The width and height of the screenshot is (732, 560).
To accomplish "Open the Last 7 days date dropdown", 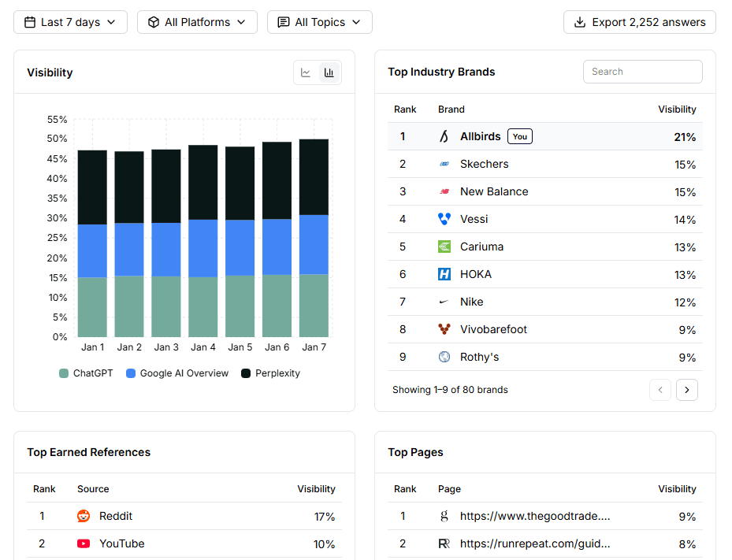I will click(x=70, y=22).
